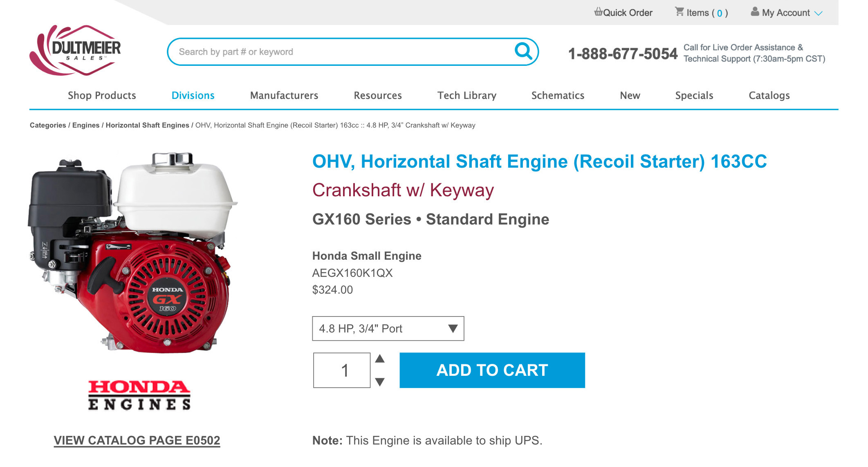Open the 4.8 HP, 3/4" Port dropdown

click(x=388, y=328)
